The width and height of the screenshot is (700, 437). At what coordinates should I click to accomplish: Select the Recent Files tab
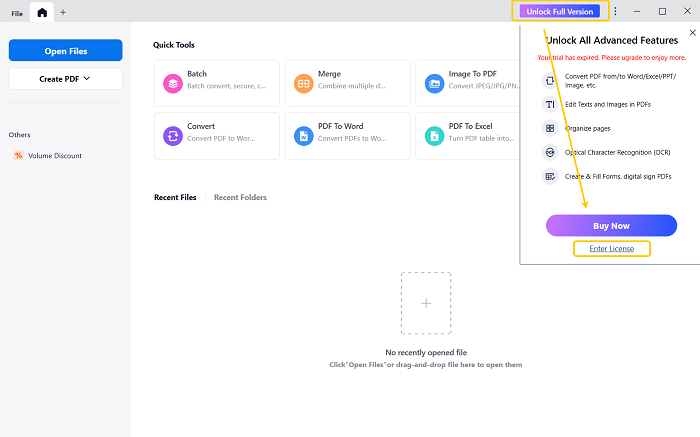pyautogui.click(x=175, y=198)
